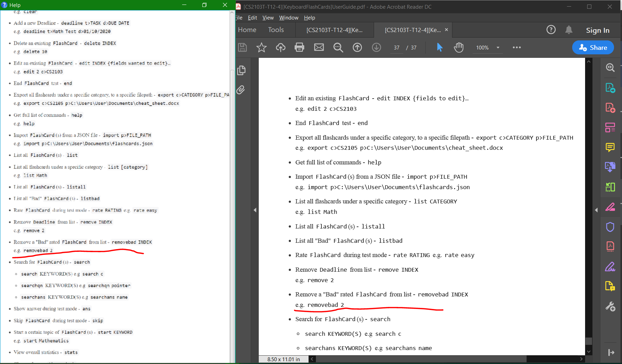Viewport: 622px width, 364px height.
Task: Click 'searchans name' example in PDF
Action: coord(409,348)
